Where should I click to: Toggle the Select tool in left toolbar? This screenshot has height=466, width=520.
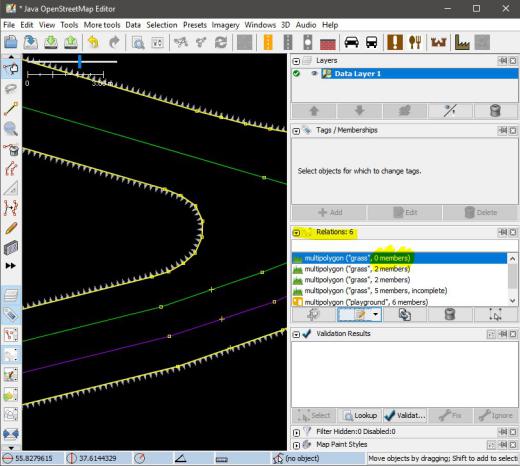click(11, 69)
